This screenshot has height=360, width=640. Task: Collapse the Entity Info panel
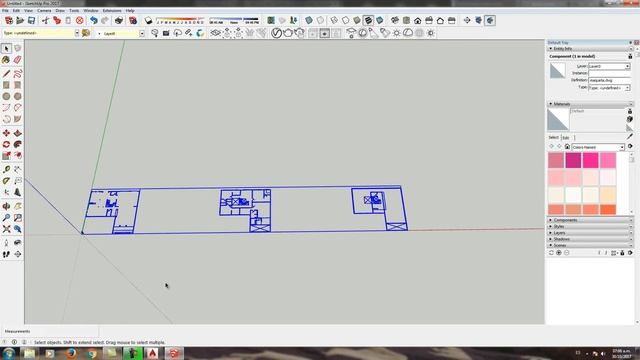551,49
